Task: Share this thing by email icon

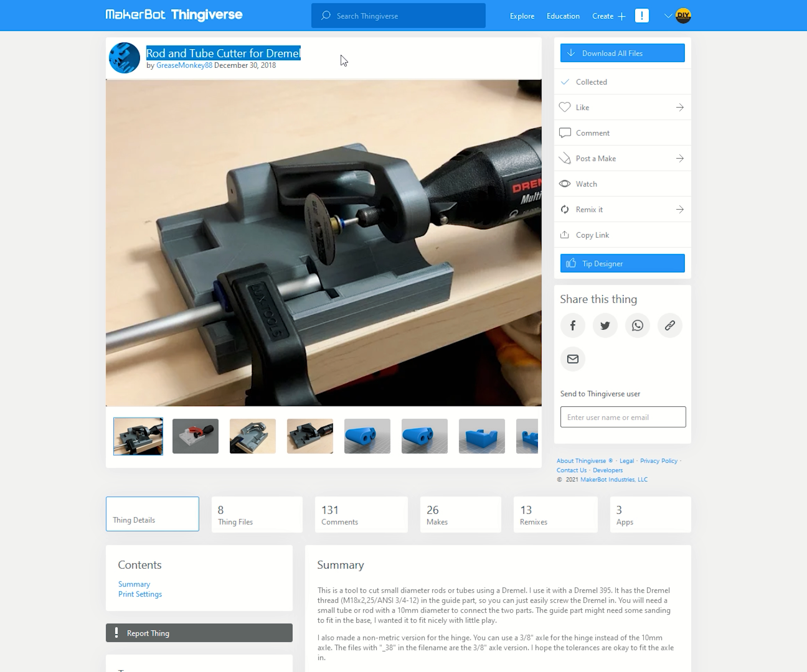Action: (573, 359)
